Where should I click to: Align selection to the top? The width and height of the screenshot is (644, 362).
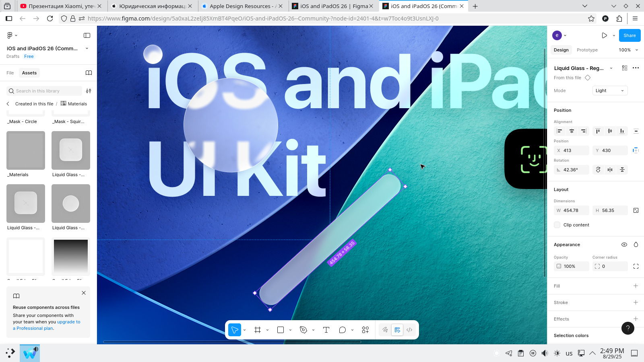598,131
